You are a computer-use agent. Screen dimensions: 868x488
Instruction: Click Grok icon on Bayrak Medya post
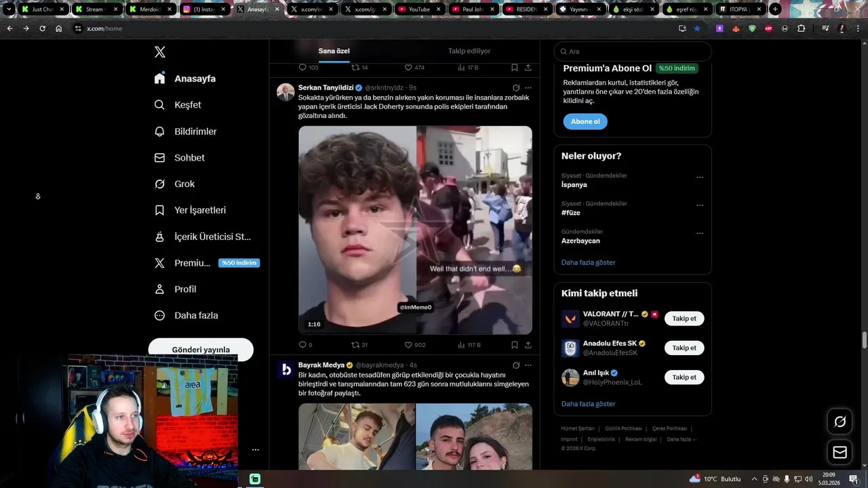pos(516,365)
